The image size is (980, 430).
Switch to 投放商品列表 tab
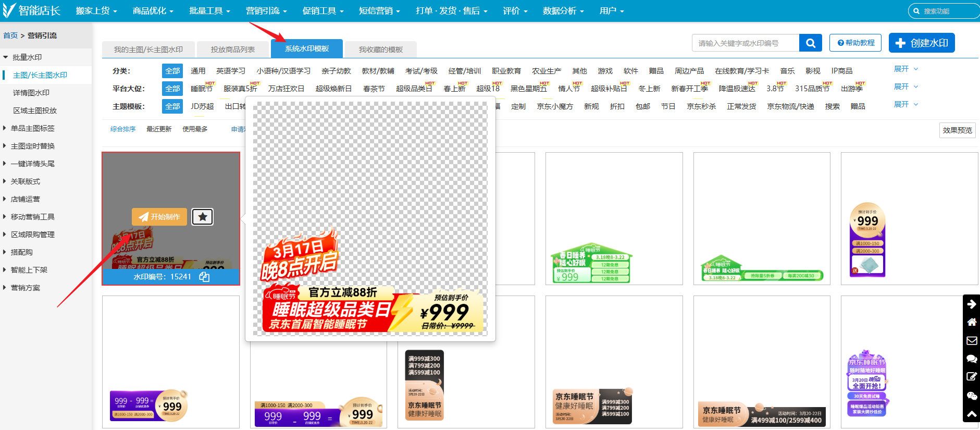tap(232, 50)
